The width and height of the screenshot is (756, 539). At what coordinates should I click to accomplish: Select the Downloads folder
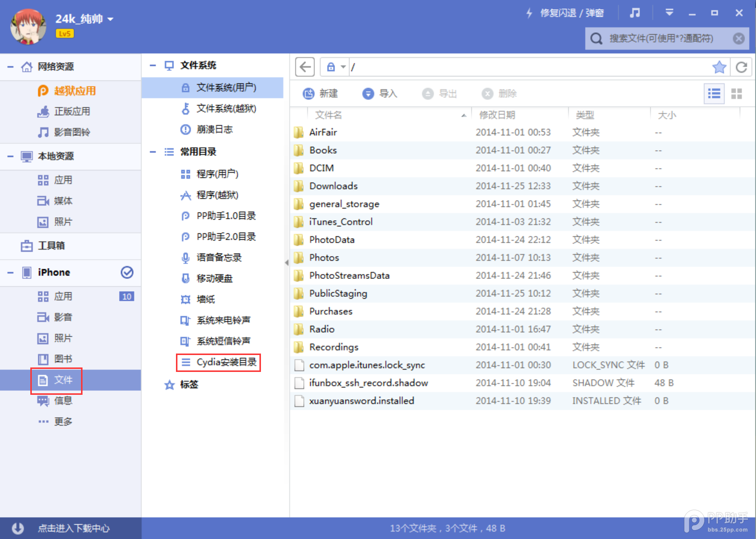click(x=522, y=186)
